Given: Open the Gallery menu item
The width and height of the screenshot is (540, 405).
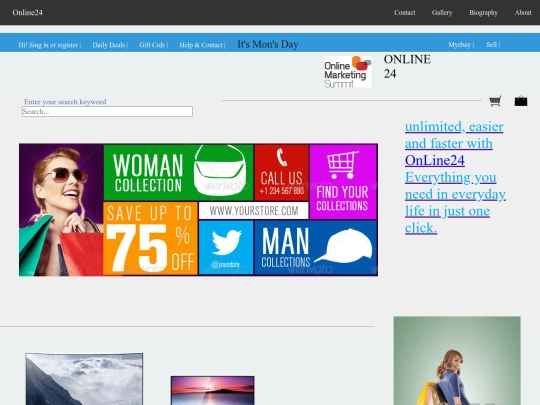Looking at the screenshot, I should tap(442, 12).
